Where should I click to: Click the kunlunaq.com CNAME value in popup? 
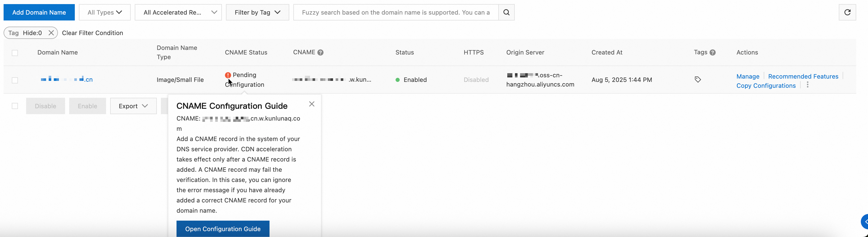[x=238, y=124]
